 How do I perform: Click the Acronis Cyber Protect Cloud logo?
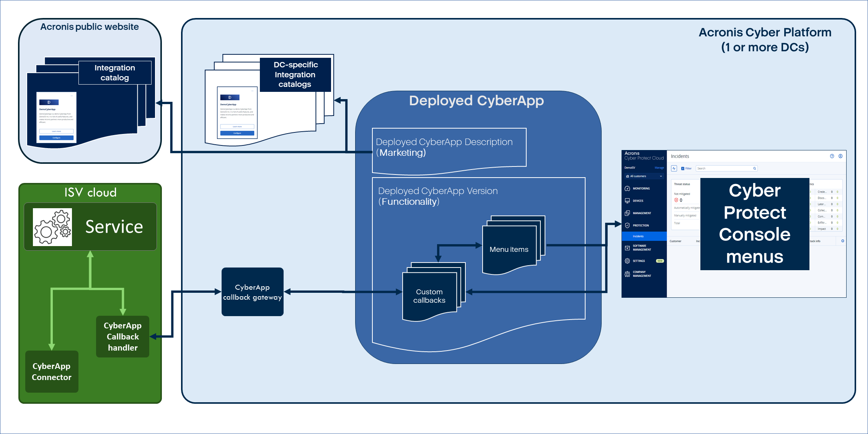[644, 156]
